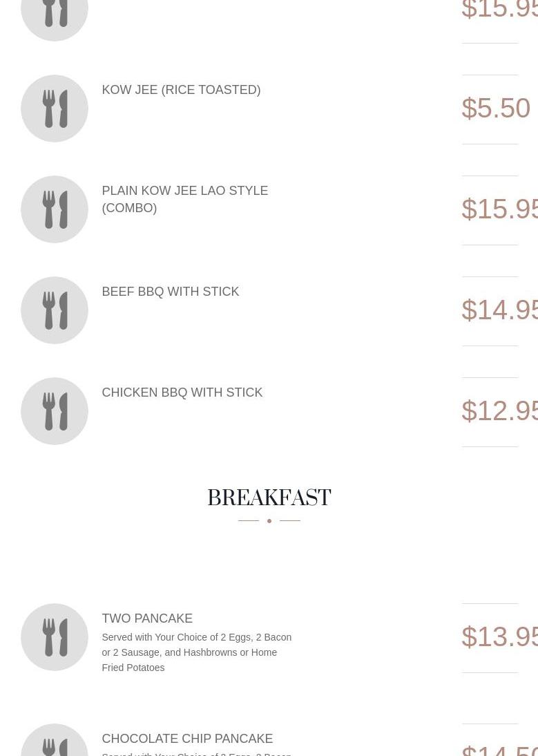538x756 pixels.
Task: Select Plain Kow Jee Lao Style (Combo) title
Action: click(184, 199)
